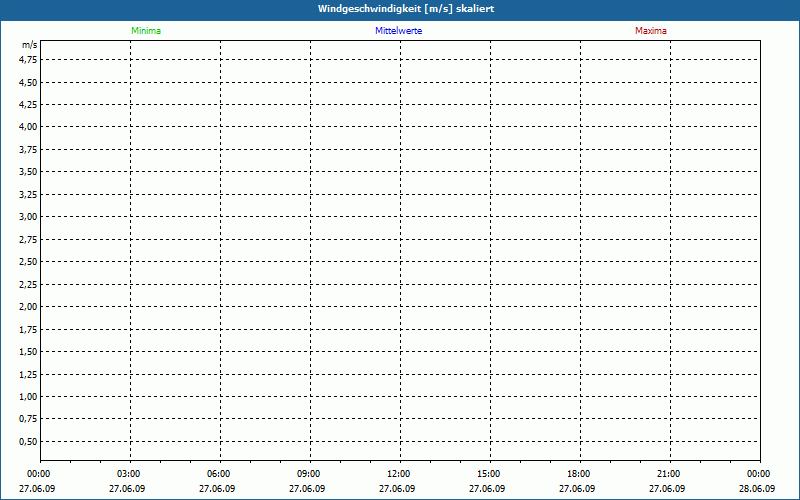The height and width of the screenshot is (500, 800).
Task: Click the m/s unit label on the y-axis
Action: (x=30, y=46)
